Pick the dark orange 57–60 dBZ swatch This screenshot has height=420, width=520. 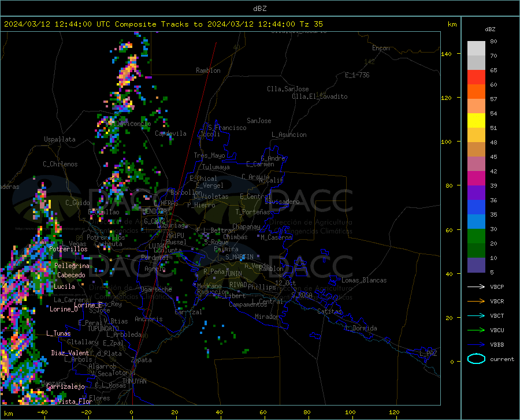tap(476, 92)
